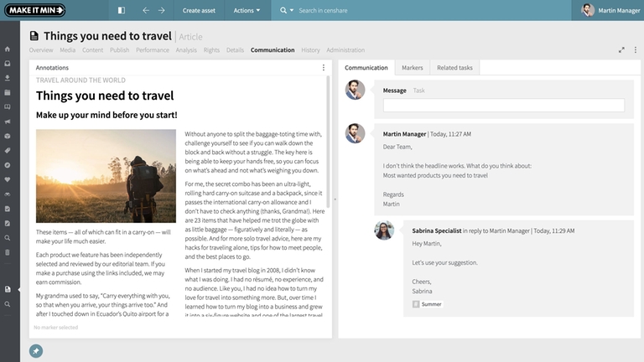Open the Related tasks panel tab
Viewport: 644px width, 362px height.
(x=454, y=68)
